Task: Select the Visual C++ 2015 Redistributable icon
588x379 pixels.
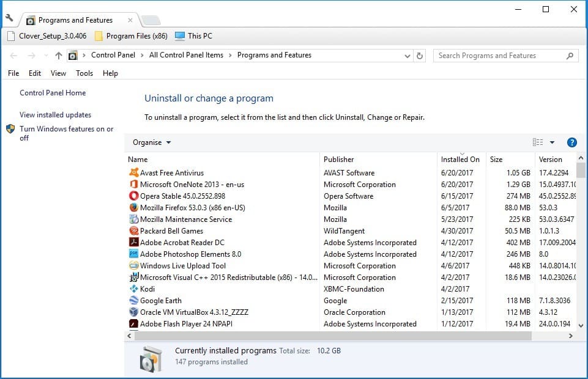Action: 133,277
